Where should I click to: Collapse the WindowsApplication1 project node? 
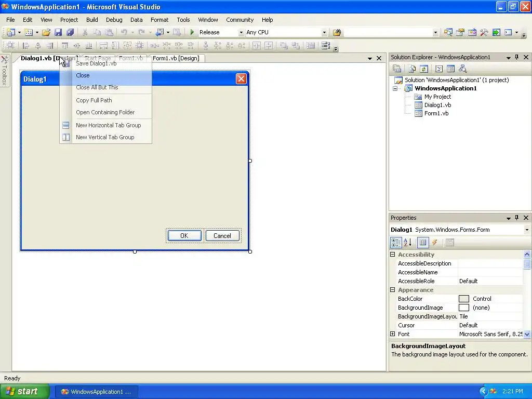pos(395,88)
